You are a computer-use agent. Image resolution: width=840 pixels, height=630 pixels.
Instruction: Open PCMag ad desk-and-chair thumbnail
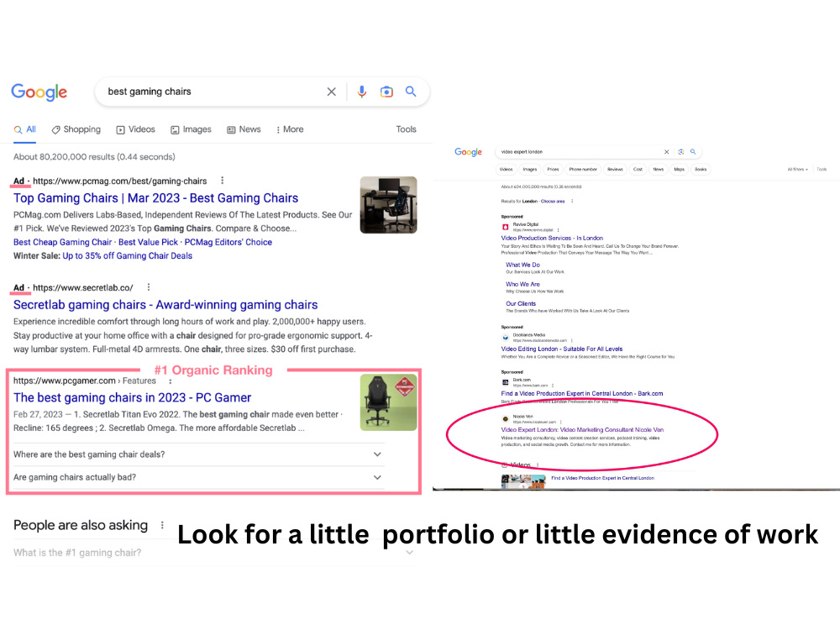pyautogui.click(x=388, y=205)
